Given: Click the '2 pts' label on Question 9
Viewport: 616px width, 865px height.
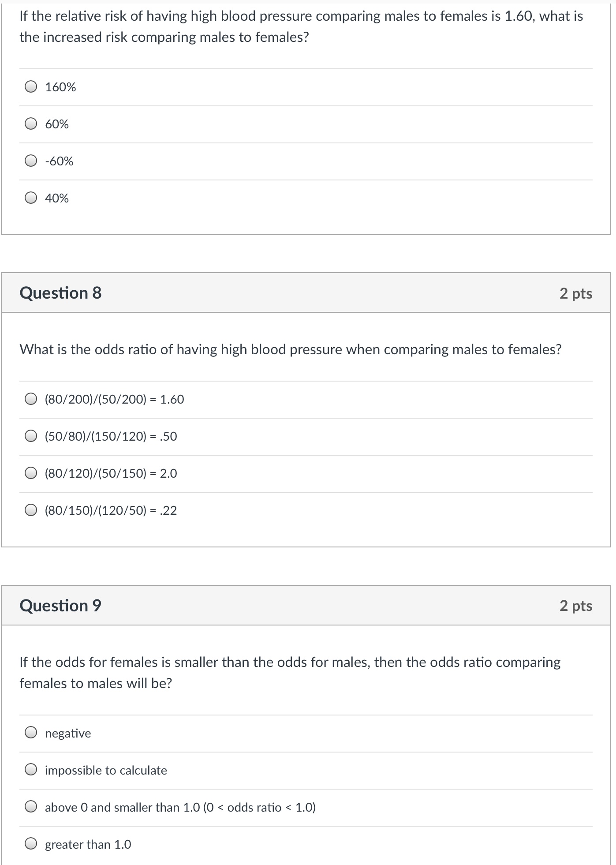Looking at the screenshot, I should point(575,606).
